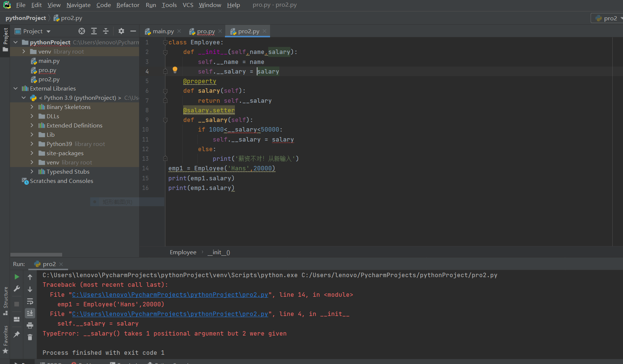Pin the Run tab with pin icon
Screen dimensions: 623x364
click(x=17, y=334)
